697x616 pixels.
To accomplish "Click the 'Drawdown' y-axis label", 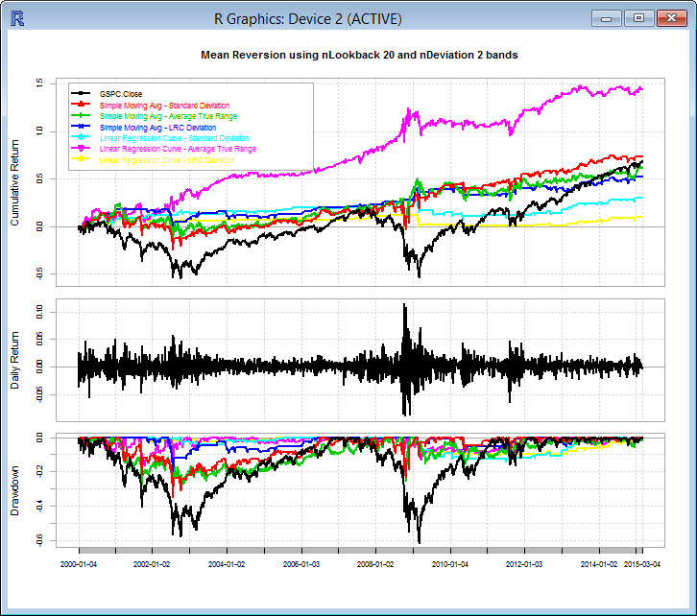I will pyautogui.click(x=15, y=489).
